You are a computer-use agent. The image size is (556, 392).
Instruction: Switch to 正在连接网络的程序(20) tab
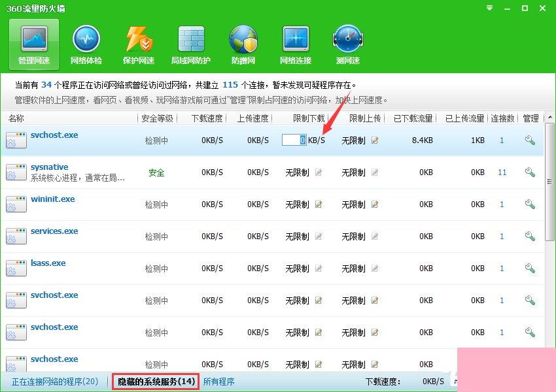coord(54,382)
